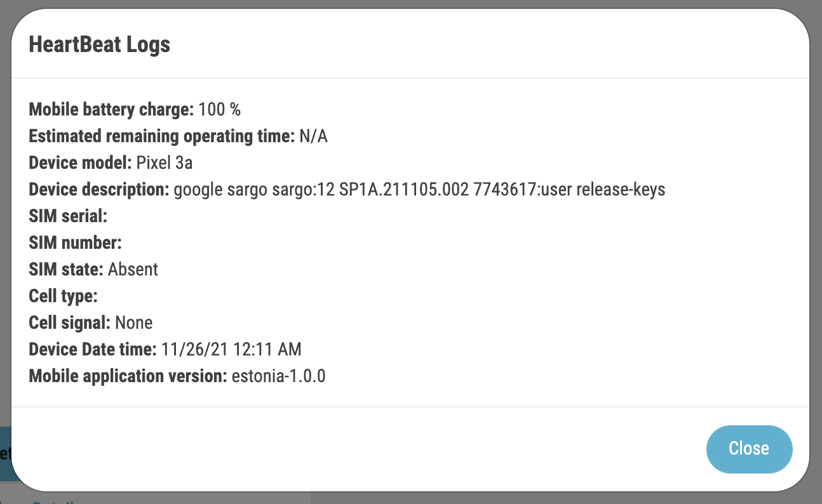Click the SIM serial label
Screen dimensions: 822x504
[x=68, y=216]
